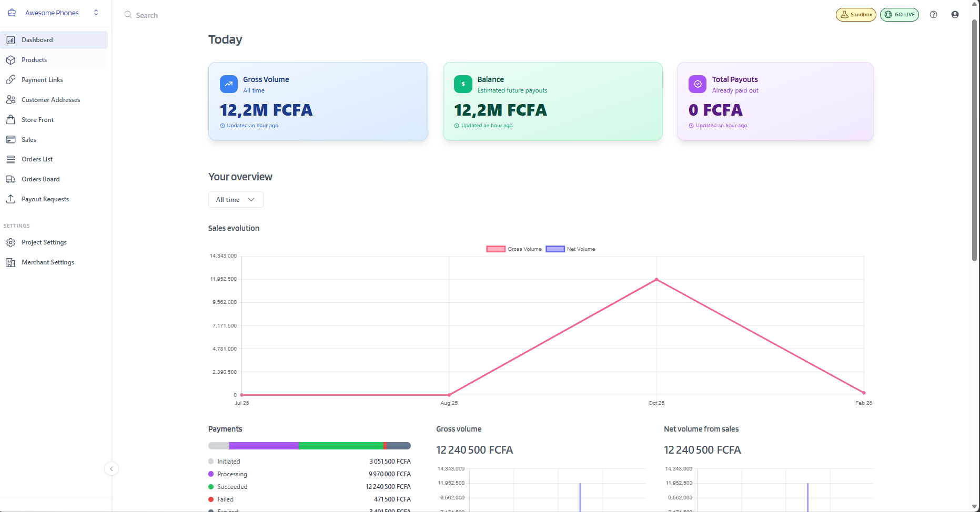Select the Payout Requests upload icon

pos(11,199)
